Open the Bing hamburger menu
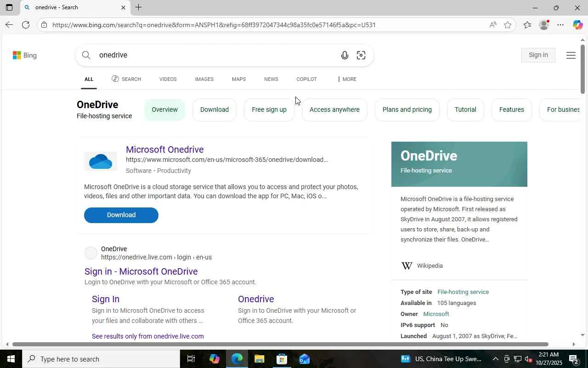 click(571, 55)
